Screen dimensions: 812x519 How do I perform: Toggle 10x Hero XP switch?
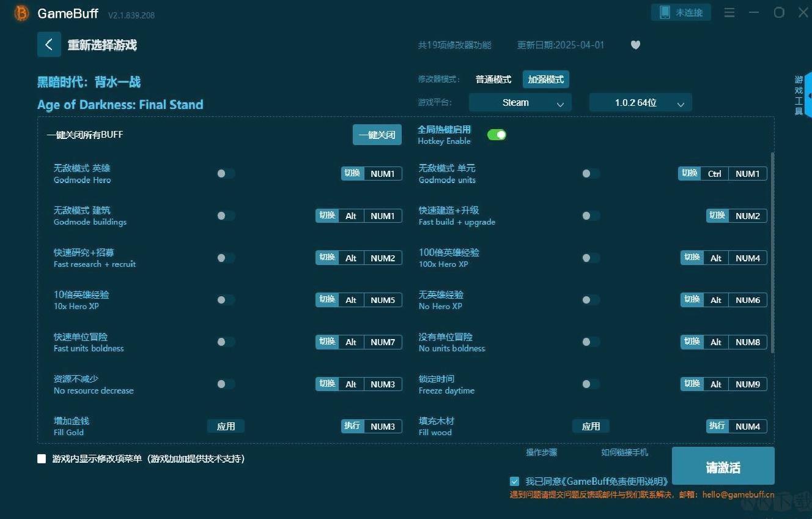(226, 300)
